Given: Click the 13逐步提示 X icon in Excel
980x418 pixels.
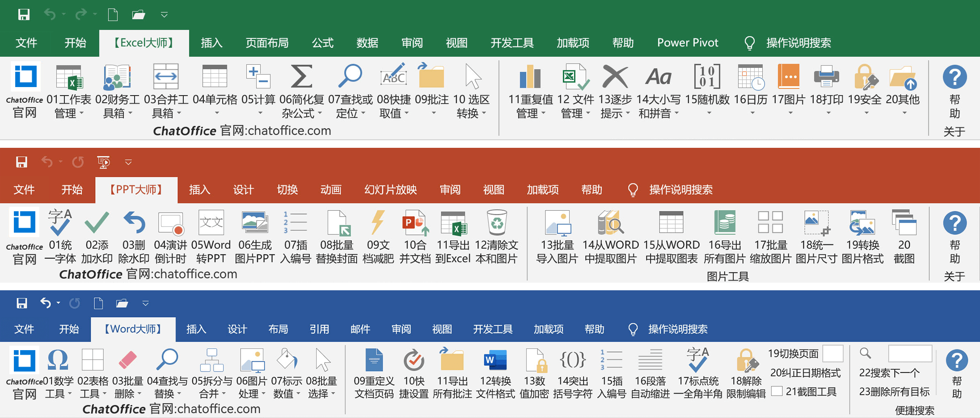Looking at the screenshot, I should click(615, 76).
